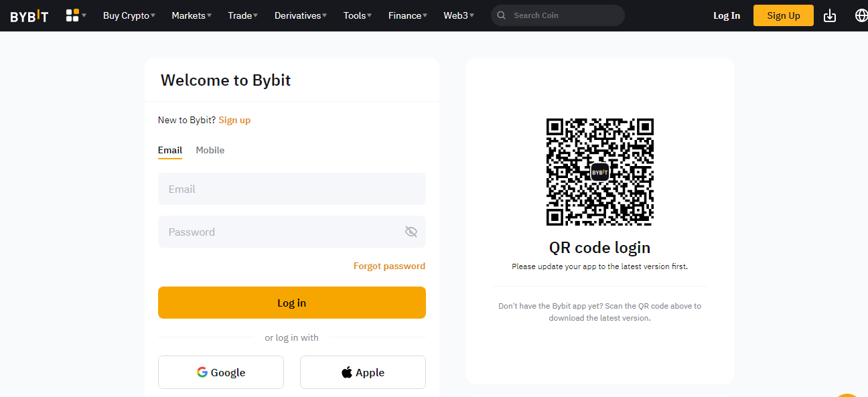Open the language globe icon
The image size is (868, 397).
(861, 15)
